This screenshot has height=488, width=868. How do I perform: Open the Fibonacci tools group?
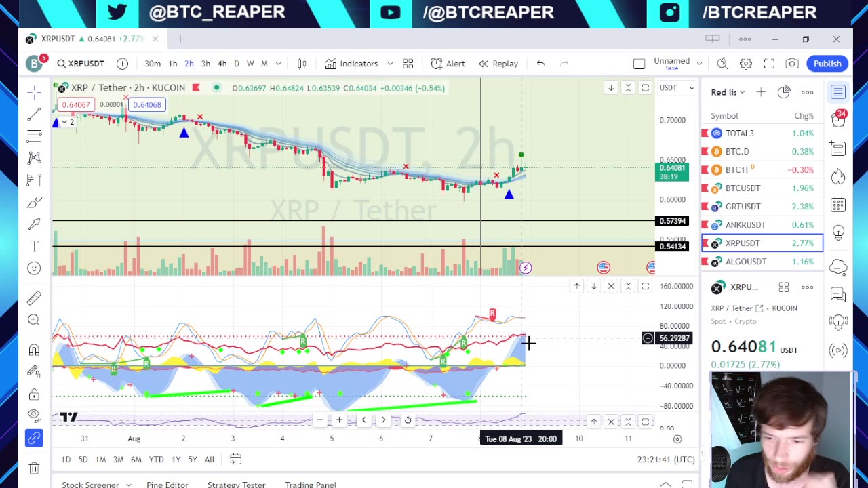(x=34, y=136)
